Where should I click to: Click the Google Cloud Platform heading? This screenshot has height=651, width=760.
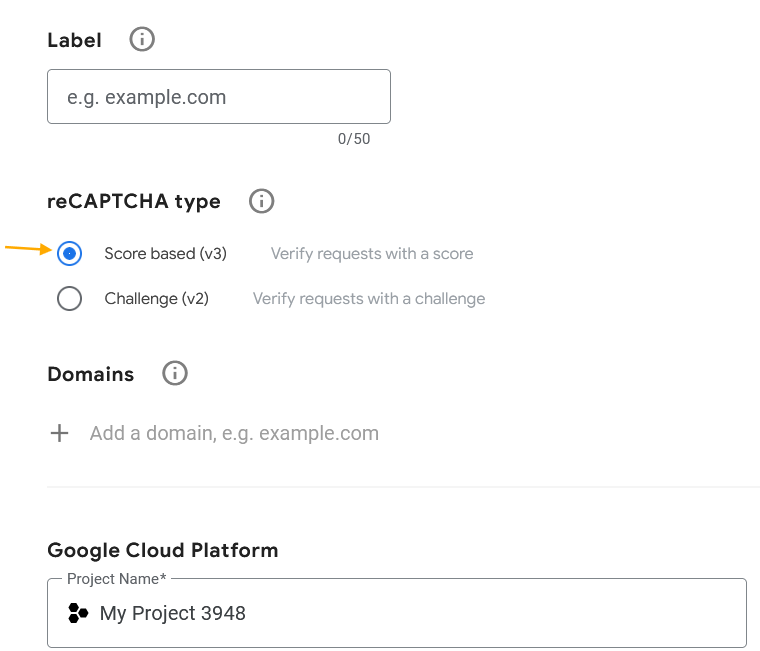[163, 551]
